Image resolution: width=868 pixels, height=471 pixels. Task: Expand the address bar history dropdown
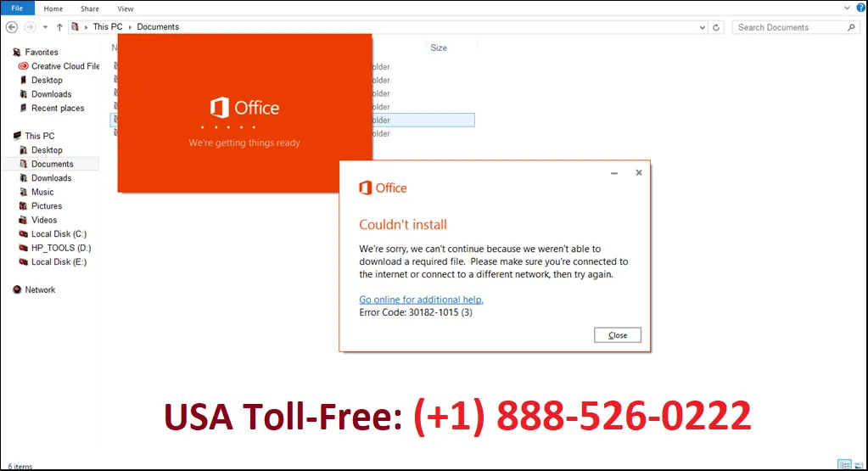click(x=702, y=27)
